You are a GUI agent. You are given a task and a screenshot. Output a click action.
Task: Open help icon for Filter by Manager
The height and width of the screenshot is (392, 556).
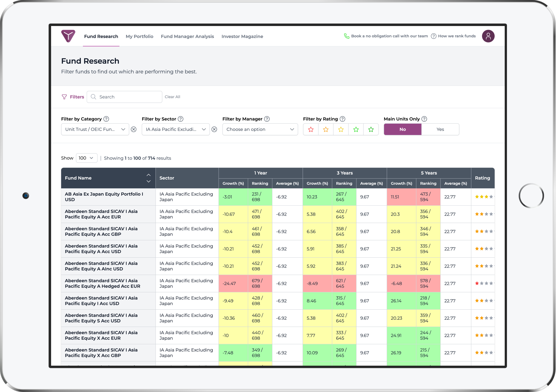267,119
